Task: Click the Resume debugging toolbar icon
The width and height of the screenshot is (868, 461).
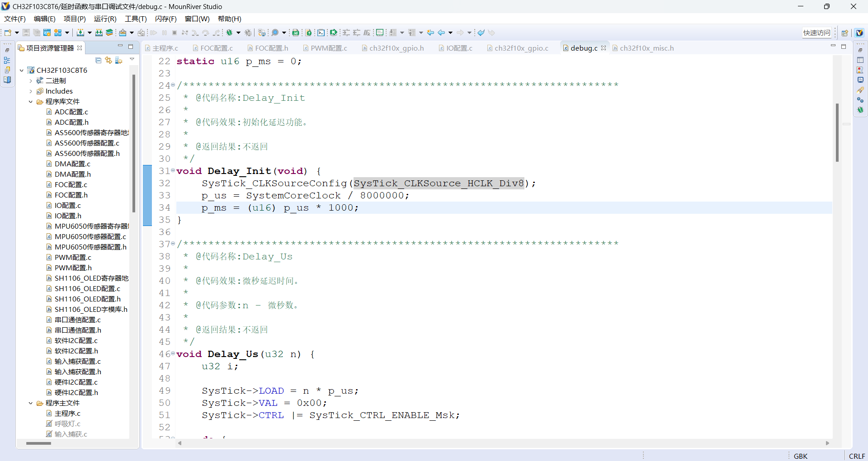Action: click(154, 33)
